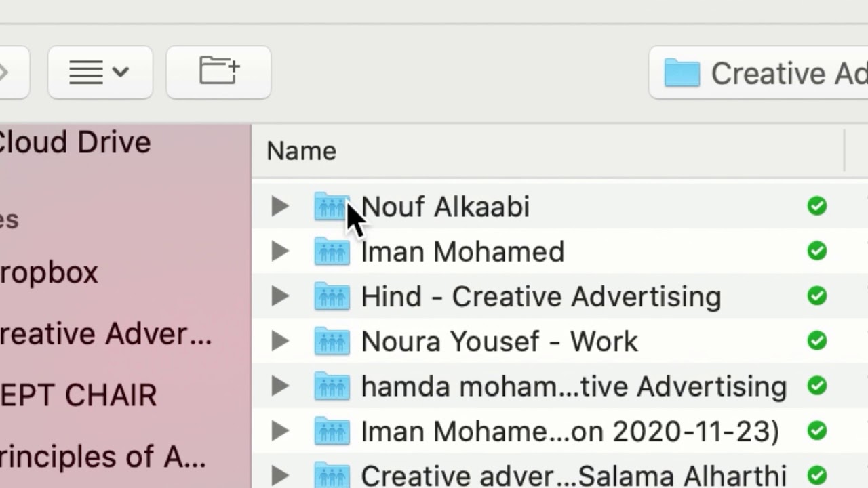The image size is (868, 488).
Task: Click sync checkmark for Creative adver...Salama Alharthi
Action: tap(817, 475)
